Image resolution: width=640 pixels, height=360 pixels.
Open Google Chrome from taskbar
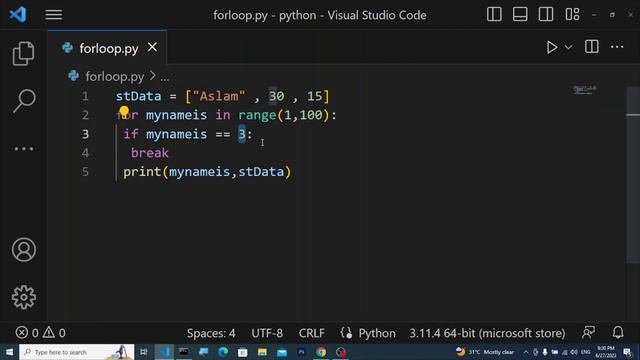coord(321,352)
